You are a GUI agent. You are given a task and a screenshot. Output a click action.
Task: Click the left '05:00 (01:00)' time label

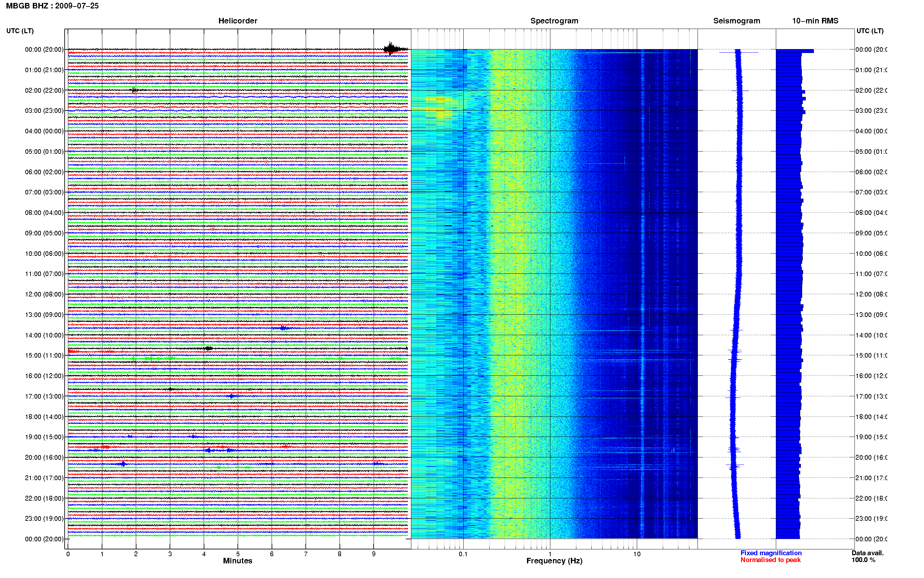[44, 151]
